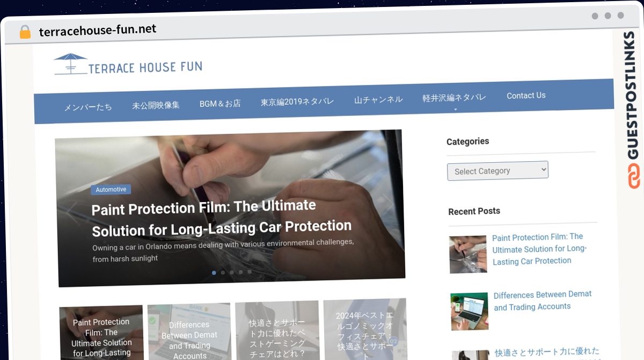This screenshot has height=360, width=644.
Task: Select the first slider pagination dot
Action: tap(214, 273)
